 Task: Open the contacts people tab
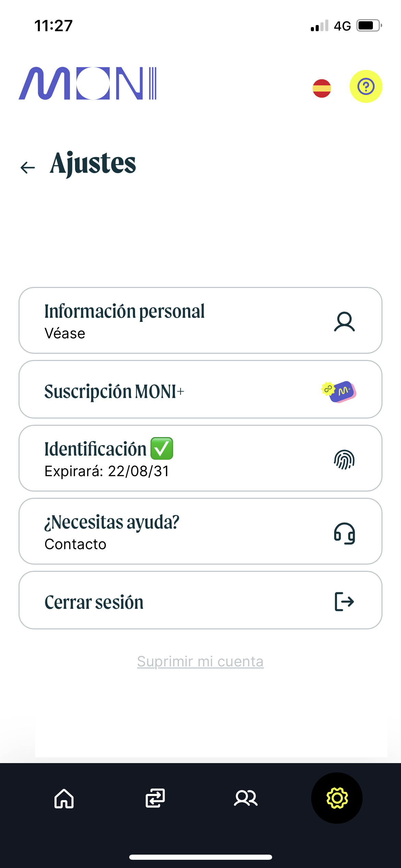(246, 798)
